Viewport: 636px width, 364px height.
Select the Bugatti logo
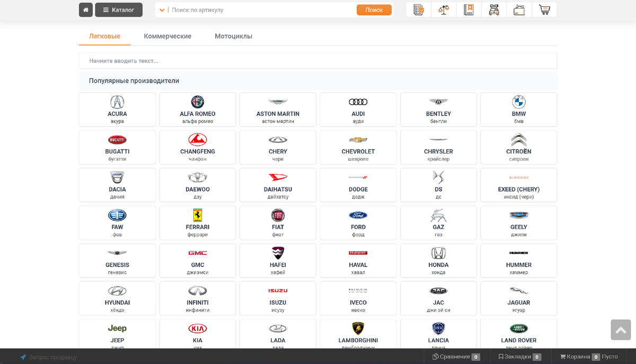[x=117, y=140]
